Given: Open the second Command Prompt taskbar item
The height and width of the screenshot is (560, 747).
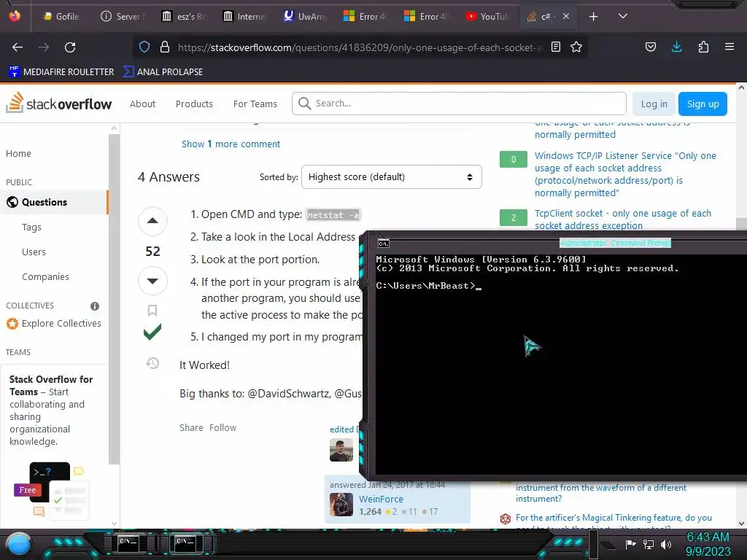Looking at the screenshot, I should (185, 542).
